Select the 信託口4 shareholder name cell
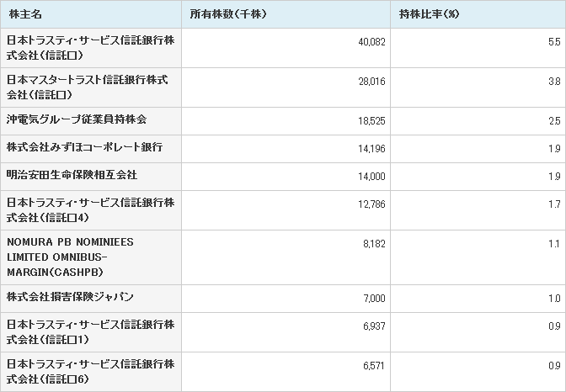This screenshot has height=392, width=566. coord(91,210)
